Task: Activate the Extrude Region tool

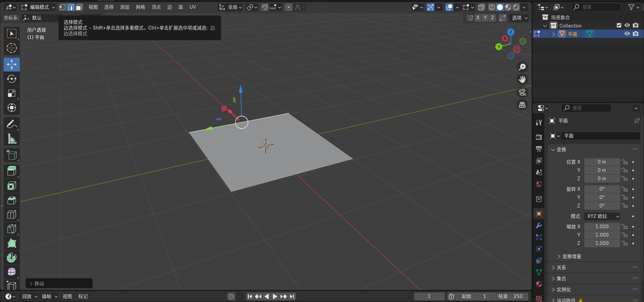Action: 12,171
